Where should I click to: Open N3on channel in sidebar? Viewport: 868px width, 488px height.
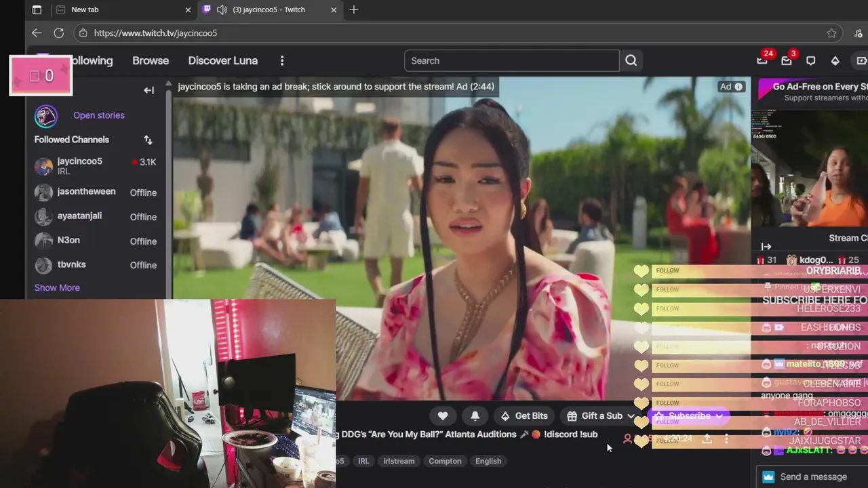96,241
